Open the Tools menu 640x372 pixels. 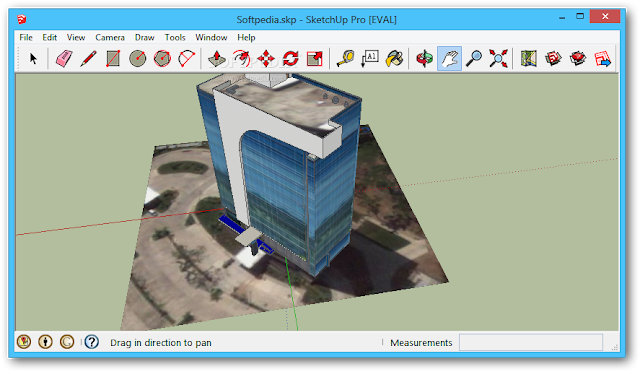pyautogui.click(x=175, y=38)
